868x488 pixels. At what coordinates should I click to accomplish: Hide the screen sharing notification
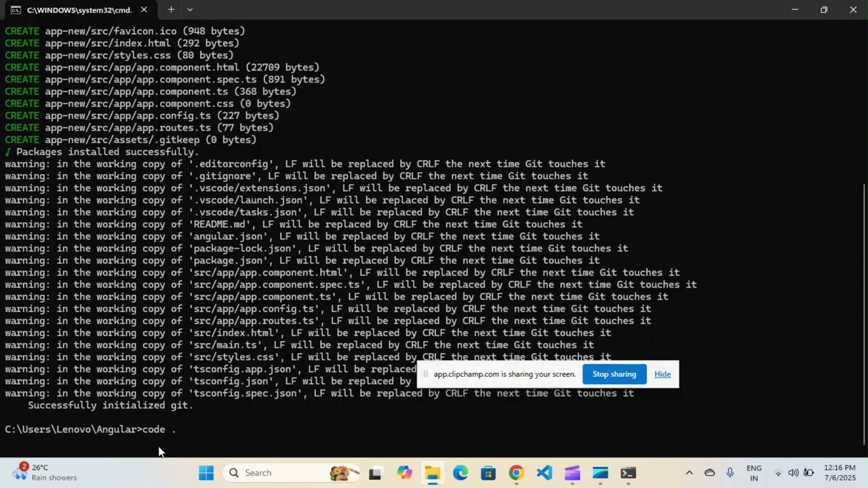(x=663, y=374)
